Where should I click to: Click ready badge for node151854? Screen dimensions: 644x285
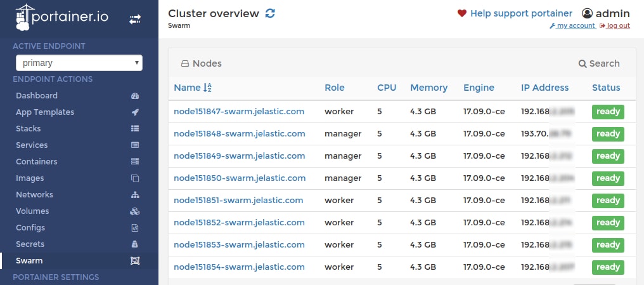coord(608,267)
